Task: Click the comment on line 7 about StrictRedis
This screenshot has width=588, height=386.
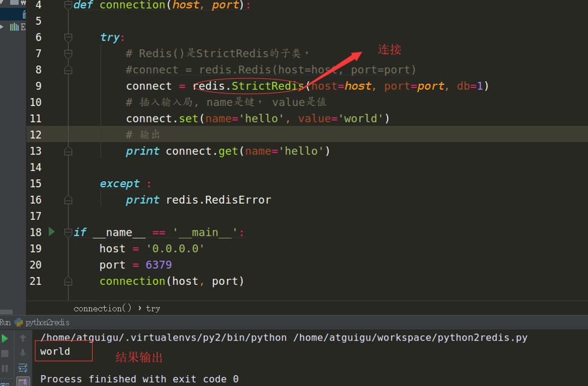Action: click(x=217, y=53)
